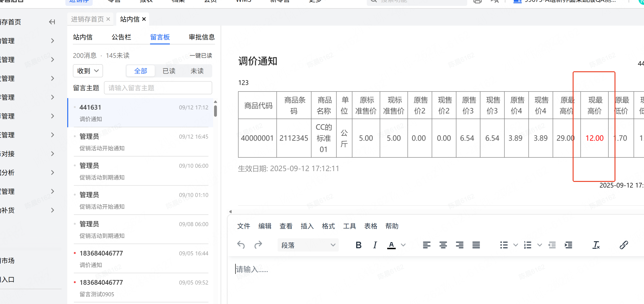Increase indent of paragraph
The image size is (644, 304).
point(568,245)
